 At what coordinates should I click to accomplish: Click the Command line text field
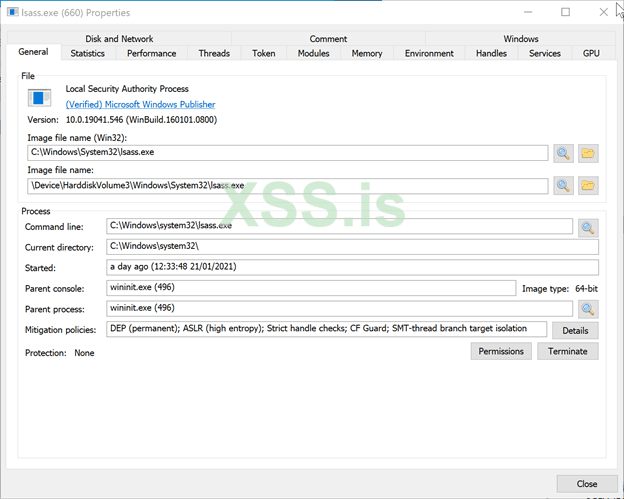click(x=339, y=226)
